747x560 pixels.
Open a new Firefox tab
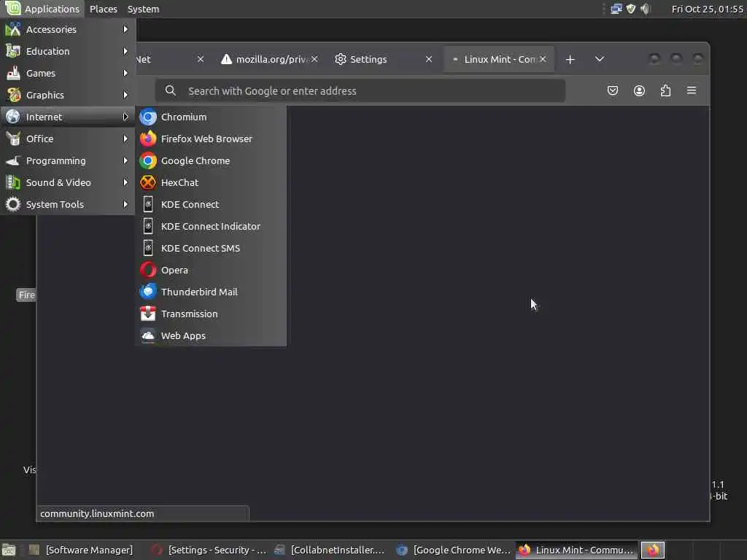(570, 60)
